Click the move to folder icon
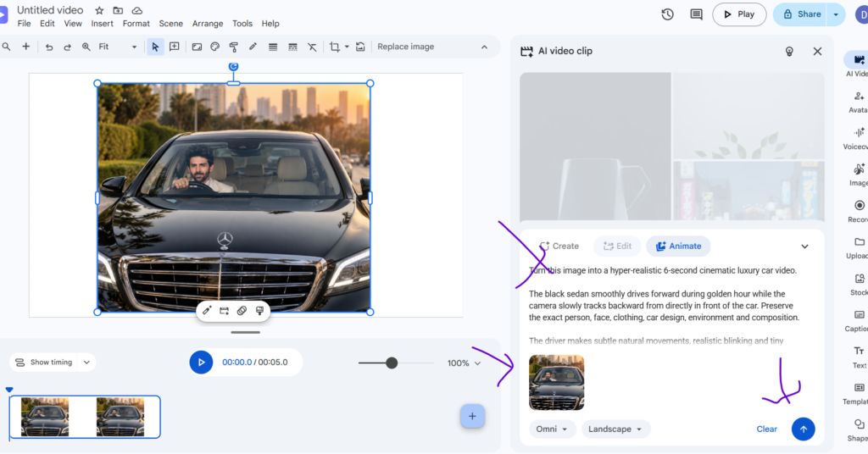Screen dimensions: 868x454 (x=118, y=10)
